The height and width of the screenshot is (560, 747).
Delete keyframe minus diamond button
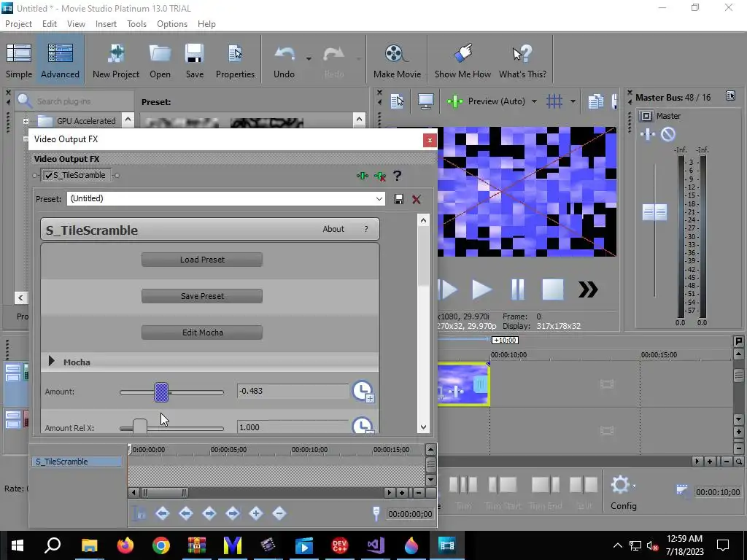click(x=279, y=513)
